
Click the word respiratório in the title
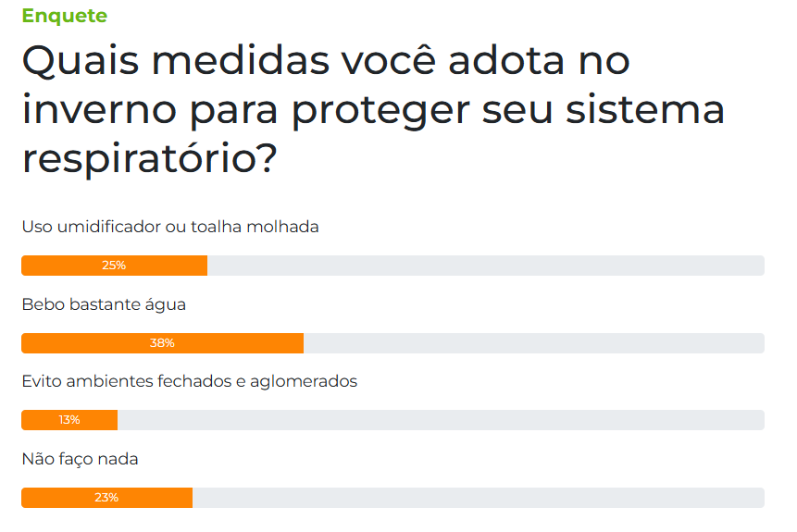(150, 158)
